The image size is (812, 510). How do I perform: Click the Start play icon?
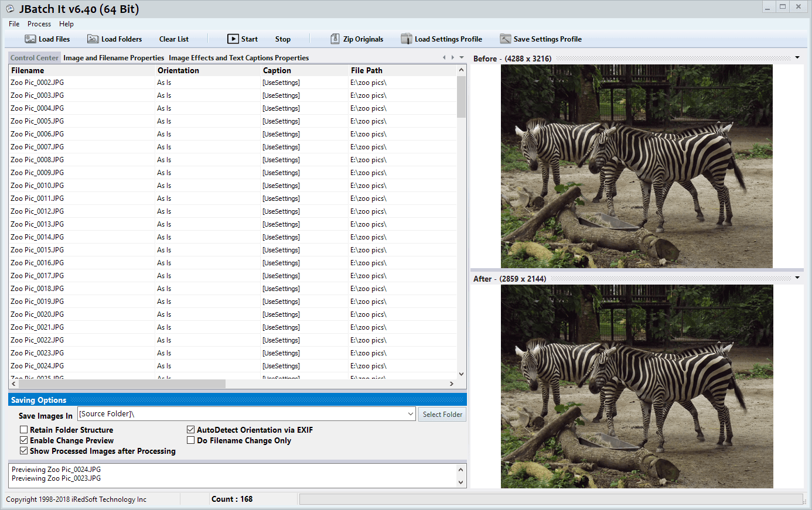[233, 39]
